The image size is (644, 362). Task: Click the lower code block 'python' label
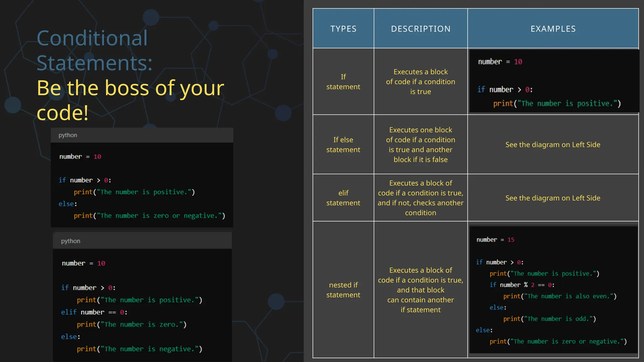(71, 241)
